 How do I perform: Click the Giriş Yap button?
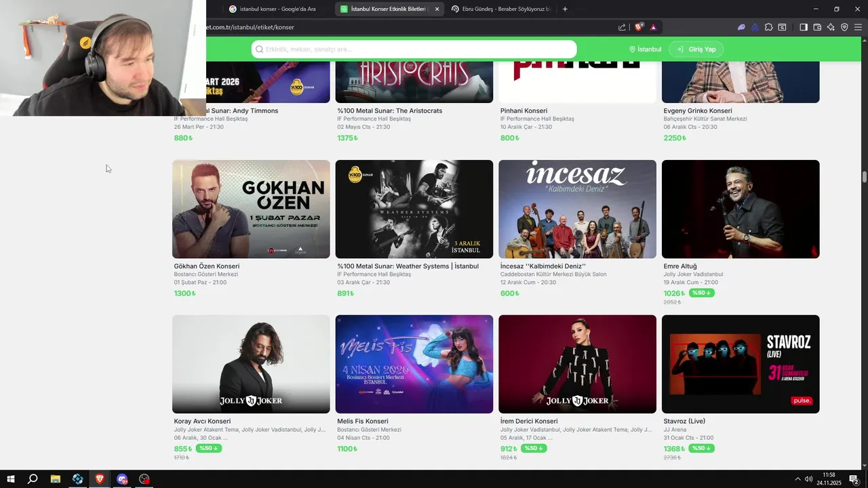696,49
